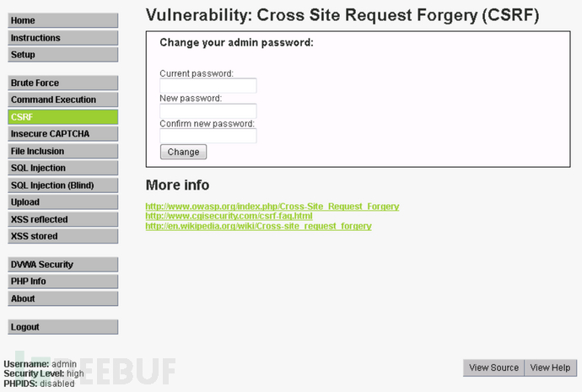The image size is (582, 392).
Task: Focus the Current password field
Action: tap(207, 86)
